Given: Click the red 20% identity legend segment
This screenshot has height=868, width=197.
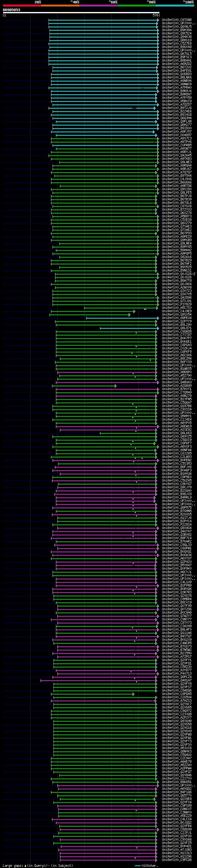Looking at the screenshot, I should click(22, 6).
